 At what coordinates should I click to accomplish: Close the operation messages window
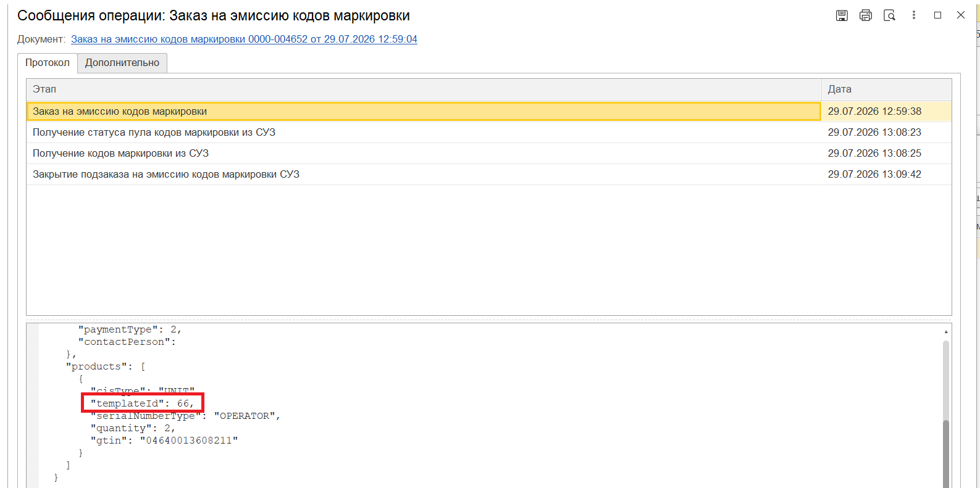[x=961, y=15]
